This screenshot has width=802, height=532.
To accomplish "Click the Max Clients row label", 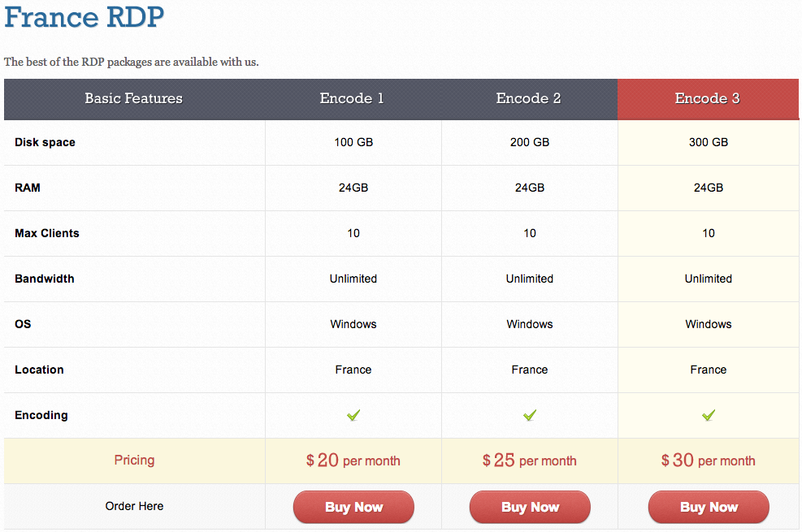I will (x=47, y=233).
